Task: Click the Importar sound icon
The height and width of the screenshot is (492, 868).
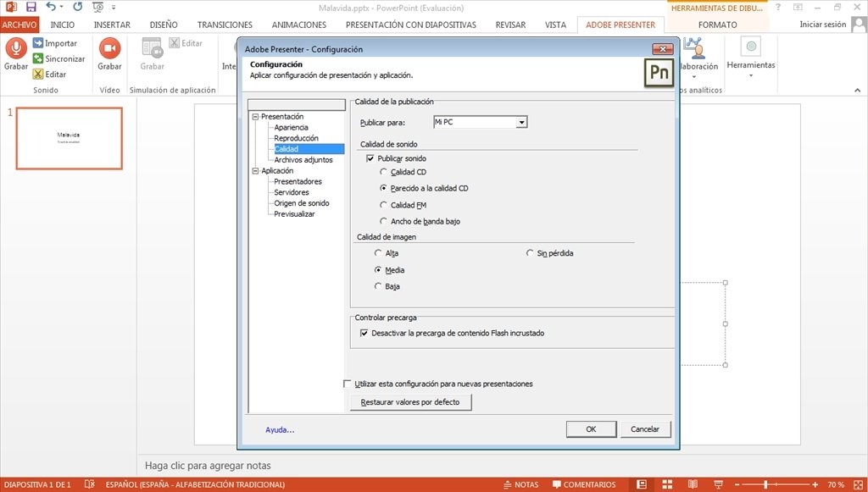Action: coord(37,42)
